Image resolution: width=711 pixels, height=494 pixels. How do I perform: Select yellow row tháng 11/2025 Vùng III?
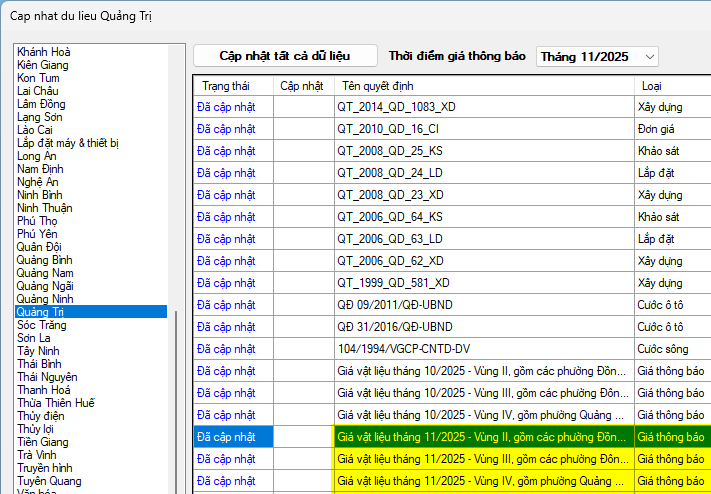pos(481,459)
